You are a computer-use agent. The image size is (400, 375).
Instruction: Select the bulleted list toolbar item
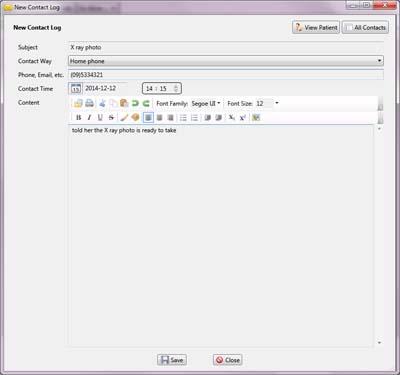(183, 117)
